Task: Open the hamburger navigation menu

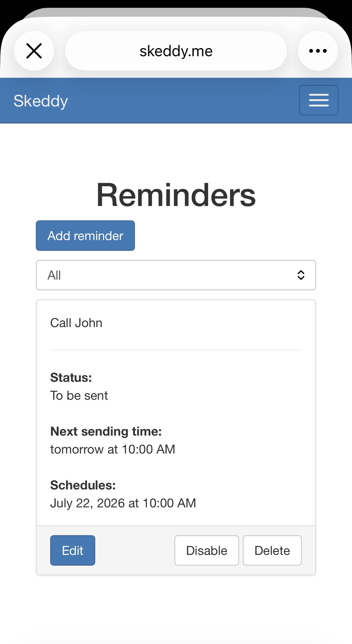Action: 319,100
